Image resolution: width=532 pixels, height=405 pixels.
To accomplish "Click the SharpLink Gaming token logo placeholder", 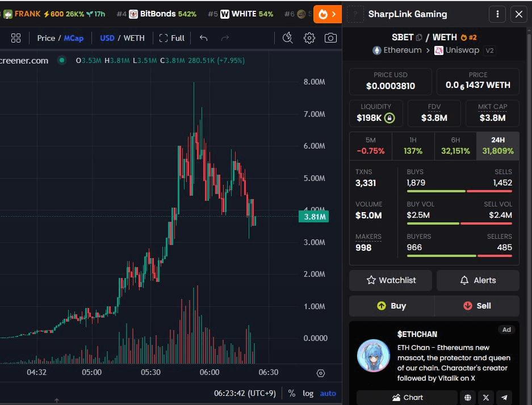I will [x=355, y=14].
